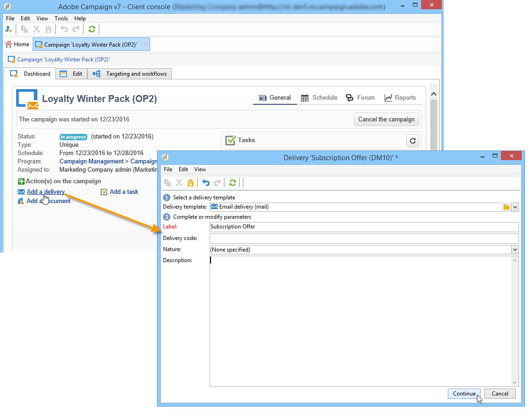Click the 'In progress' status badge
Image resolution: width=531 pixels, height=420 pixels.
point(73,137)
